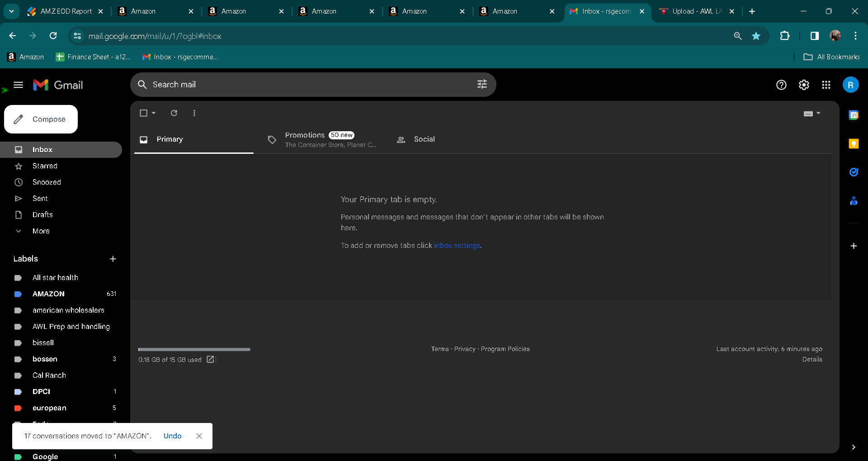Open the All star health label
Screen dimensions: 868x461
61,278
